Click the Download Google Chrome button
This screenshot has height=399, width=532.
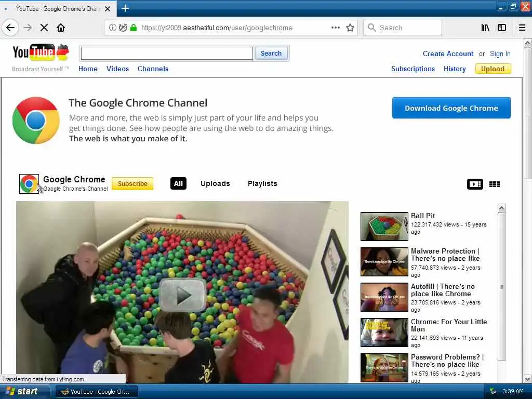click(x=451, y=108)
